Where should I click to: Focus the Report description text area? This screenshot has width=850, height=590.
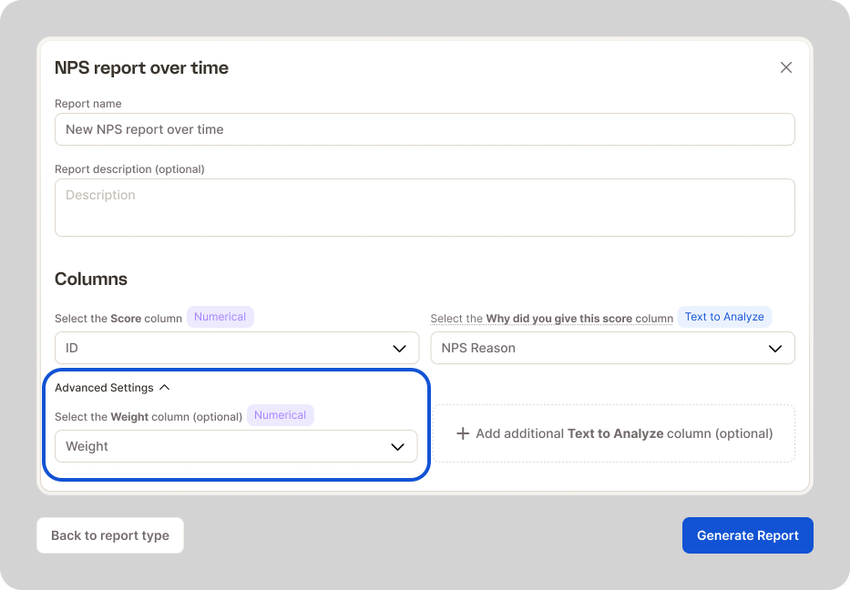pos(424,207)
